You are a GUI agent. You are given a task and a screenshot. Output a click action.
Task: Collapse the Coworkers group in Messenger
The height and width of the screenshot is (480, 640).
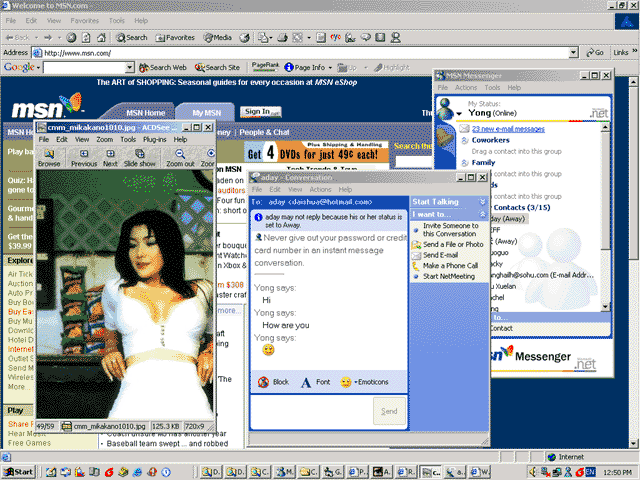coord(464,140)
